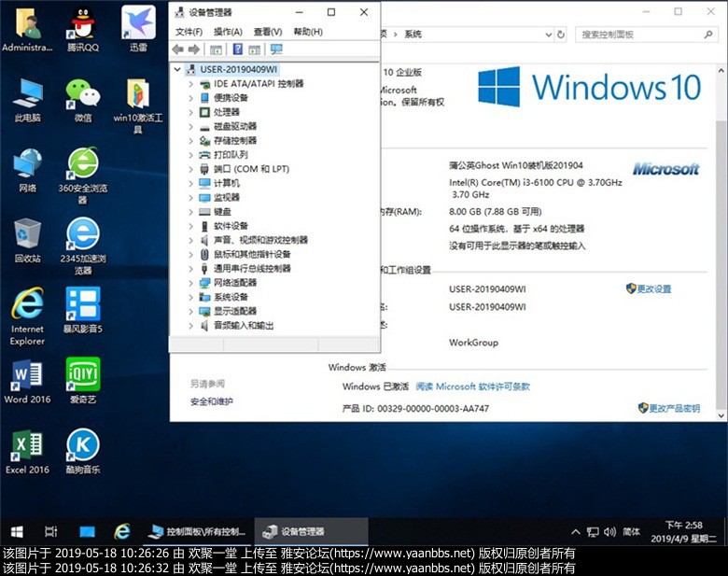
Task: Expand the 处理器 node
Action: tap(190, 112)
